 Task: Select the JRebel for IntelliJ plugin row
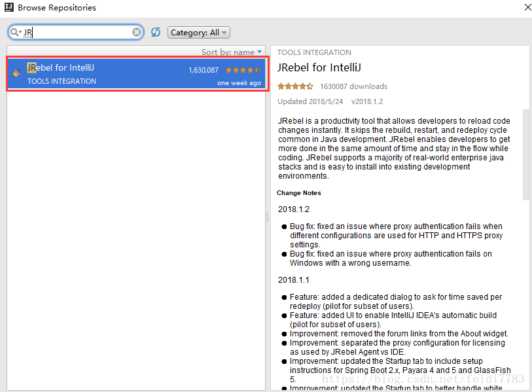(137, 74)
